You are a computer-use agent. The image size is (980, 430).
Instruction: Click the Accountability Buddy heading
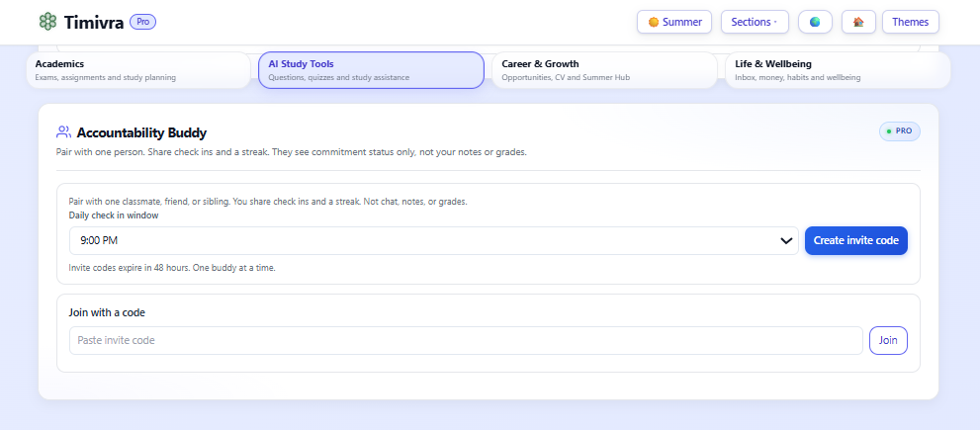pyautogui.click(x=141, y=132)
